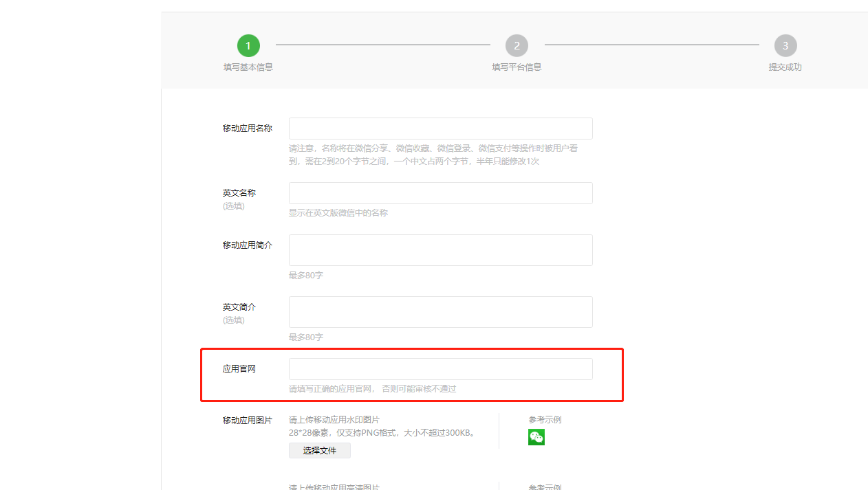Viewport: 868px width, 490px height.
Task: Click into the 英文简介 text area
Action: coord(440,312)
